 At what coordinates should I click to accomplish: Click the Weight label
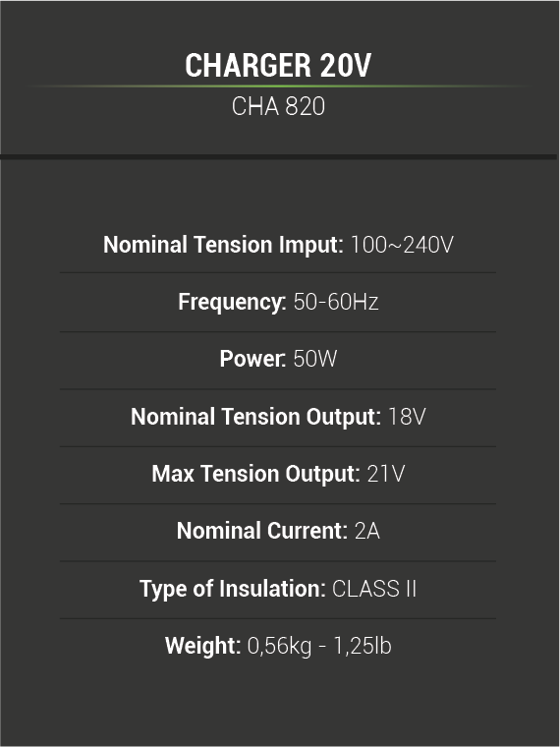coord(202,647)
